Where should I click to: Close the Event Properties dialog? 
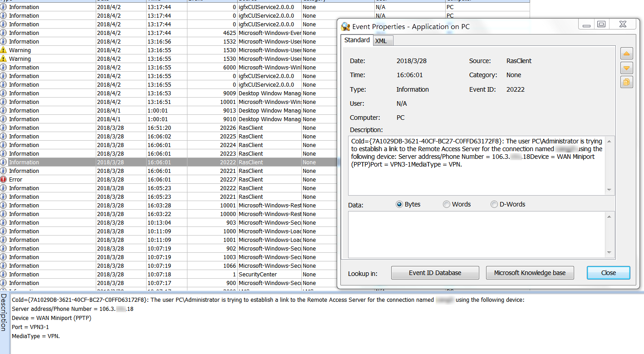(608, 273)
